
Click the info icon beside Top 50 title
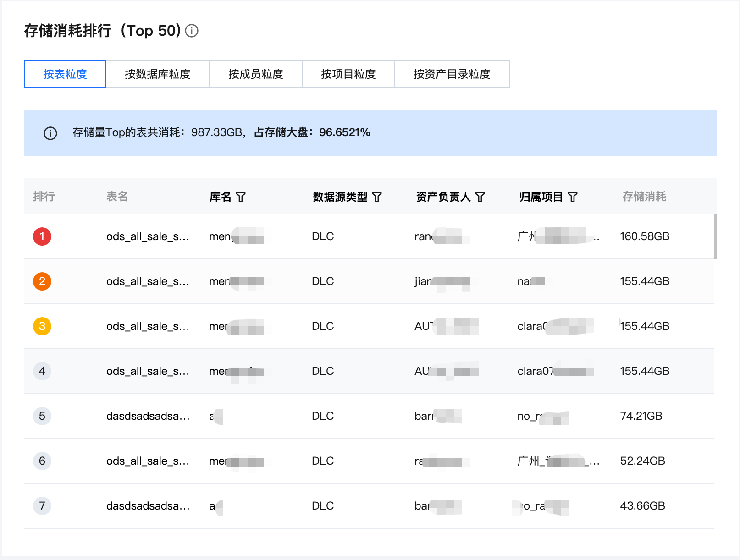pos(192,31)
